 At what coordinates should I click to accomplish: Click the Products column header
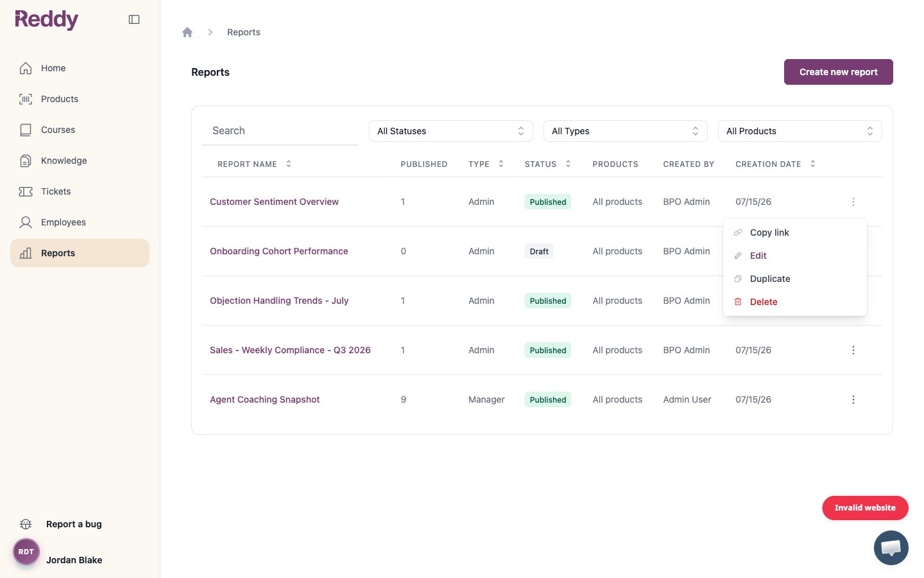click(615, 164)
